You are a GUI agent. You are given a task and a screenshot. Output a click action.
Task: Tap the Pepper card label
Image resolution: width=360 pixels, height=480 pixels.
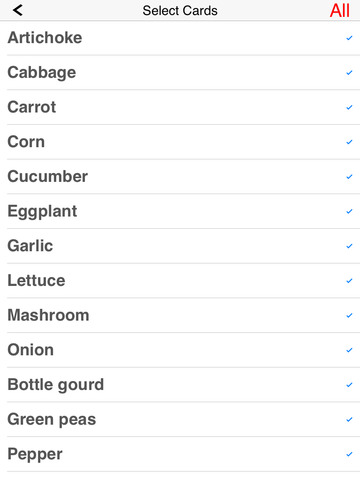(x=35, y=454)
